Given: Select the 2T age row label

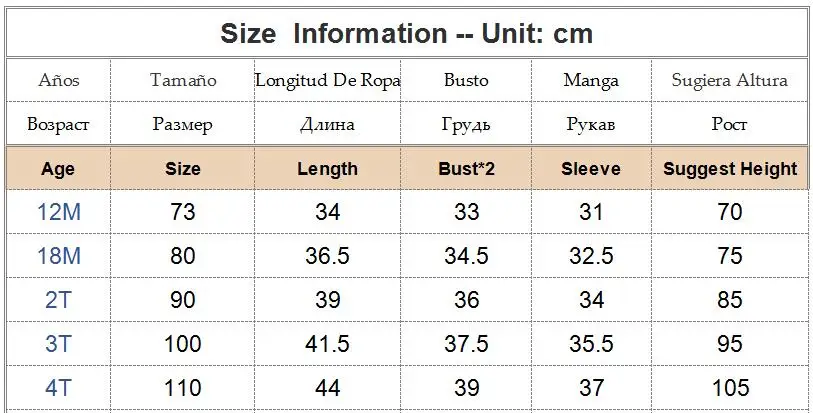Looking at the screenshot, I should coord(58,300).
